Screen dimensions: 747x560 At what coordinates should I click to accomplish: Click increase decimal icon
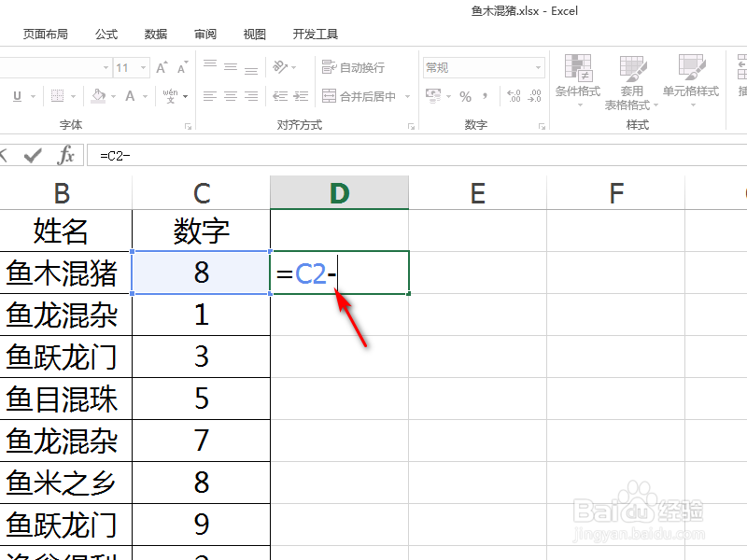pyautogui.click(x=514, y=96)
